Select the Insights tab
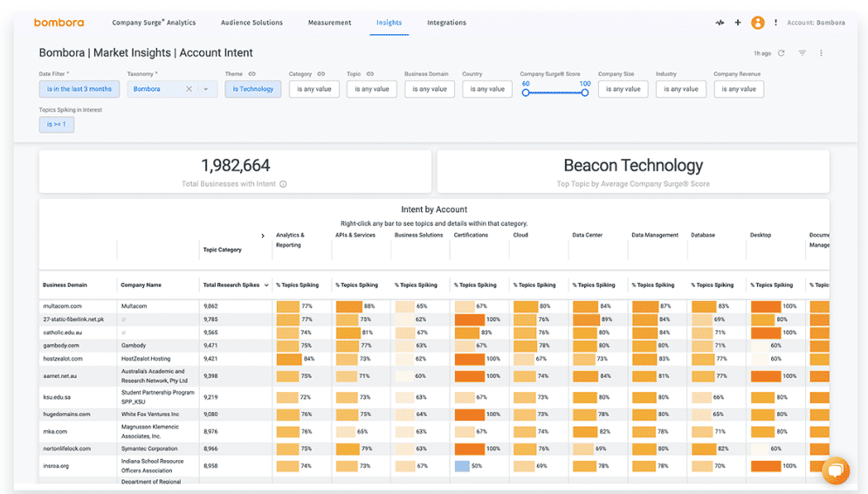 click(x=389, y=23)
